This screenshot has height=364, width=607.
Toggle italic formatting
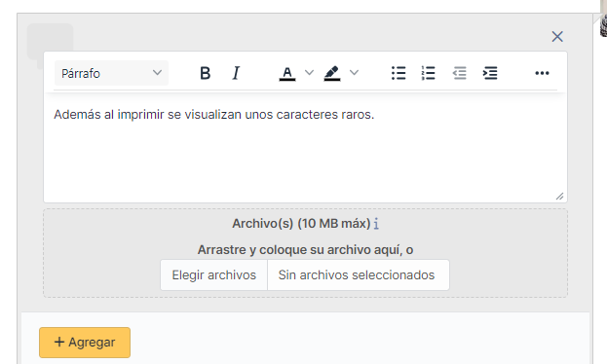pyautogui.click(x=236, y=73)
